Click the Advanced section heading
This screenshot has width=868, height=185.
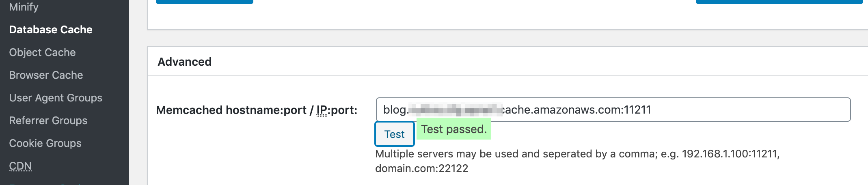(185, 62)
